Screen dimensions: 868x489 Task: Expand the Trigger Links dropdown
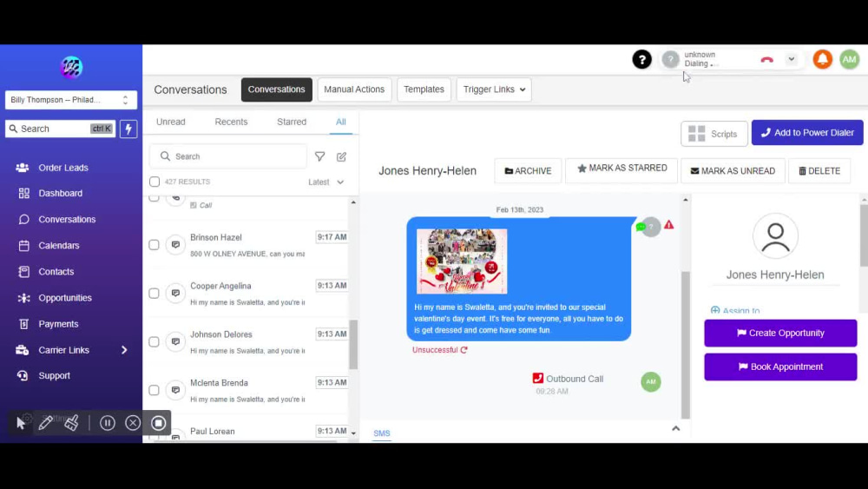point(494,89)
